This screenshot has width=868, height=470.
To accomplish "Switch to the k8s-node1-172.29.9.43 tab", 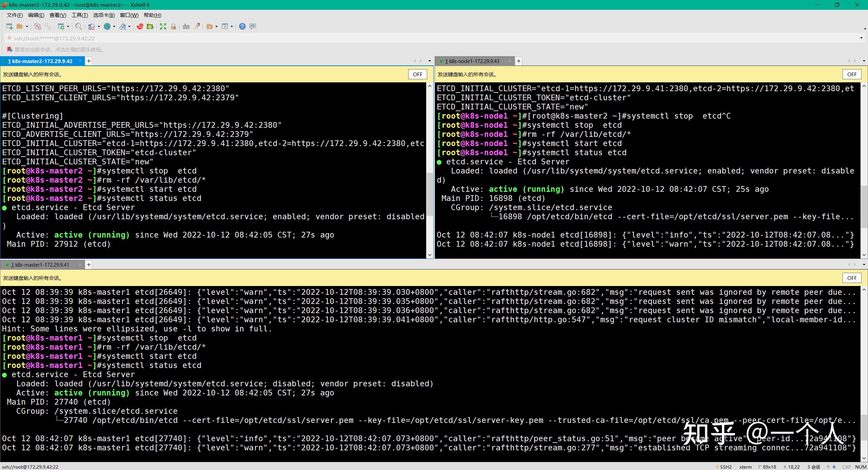I will 474,61.
